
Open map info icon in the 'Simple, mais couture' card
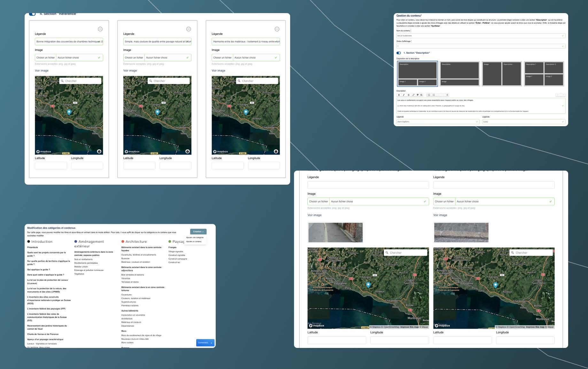[188, 151]
